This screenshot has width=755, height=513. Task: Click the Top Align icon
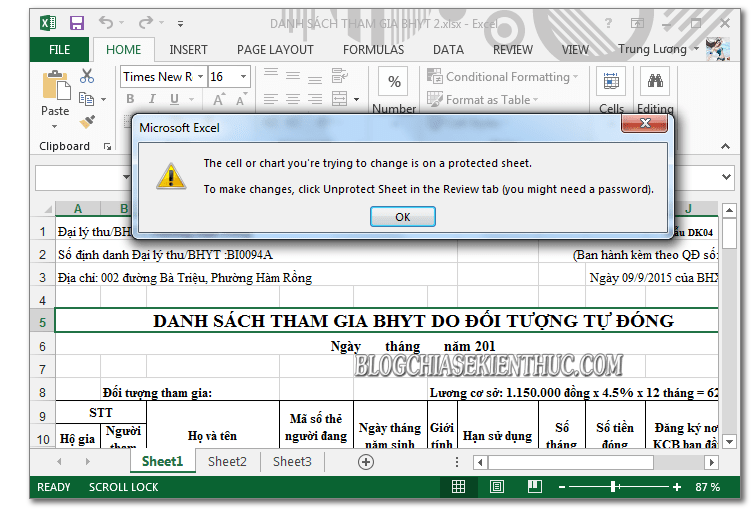click(271, 74)
